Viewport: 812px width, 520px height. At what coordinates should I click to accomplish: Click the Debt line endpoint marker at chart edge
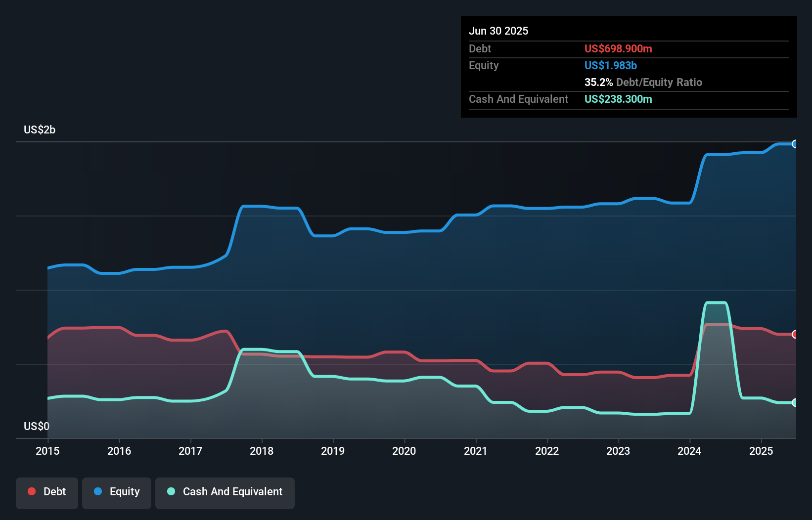tap(795, 334)
